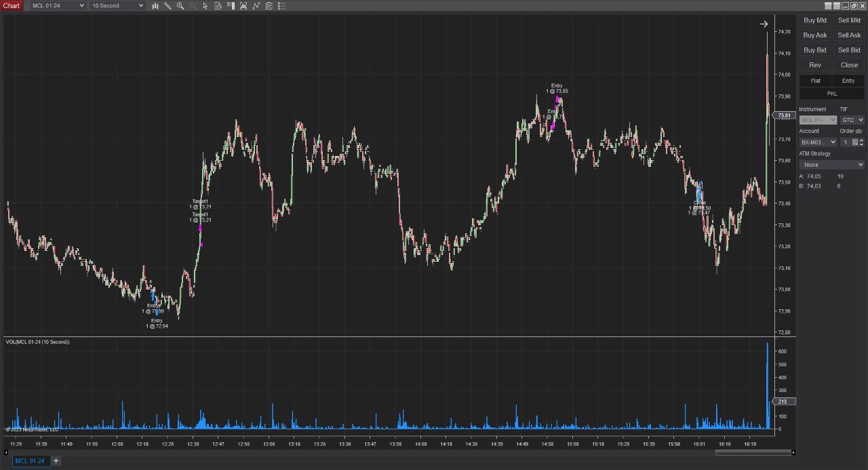Expand the MCL 01-24 instrument dropdown
Viewport: 868px width, 470px height.
pyautogui.click(x=58, y=5)
